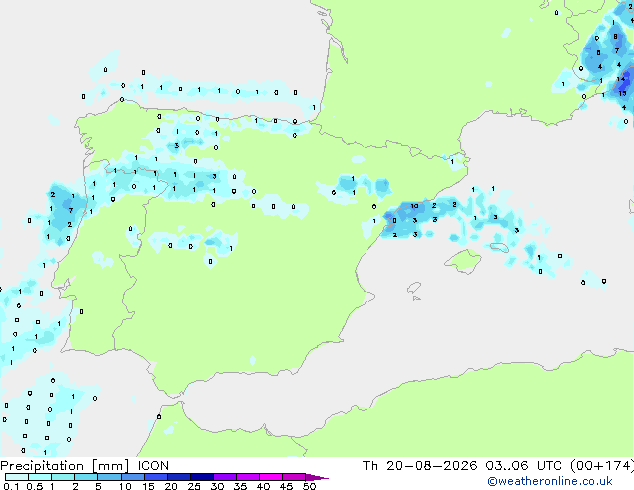The width and height of the screenshot is (634, 490).
Task: Select the 2–5 mm light blue legend swatch
Action: 87,477
